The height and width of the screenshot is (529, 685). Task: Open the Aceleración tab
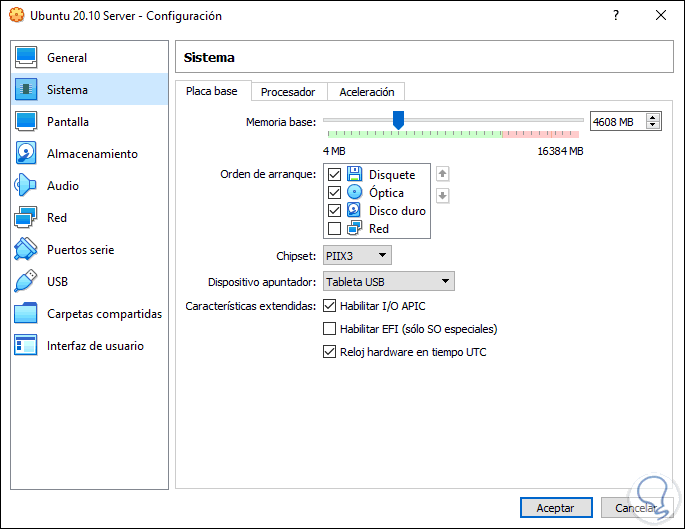367,92
